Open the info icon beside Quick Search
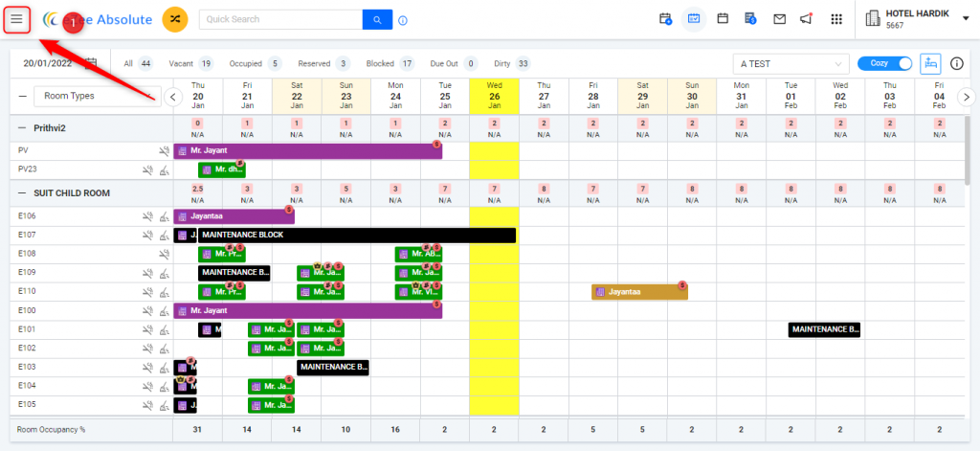The image size is (980, 451). point(403,20)
